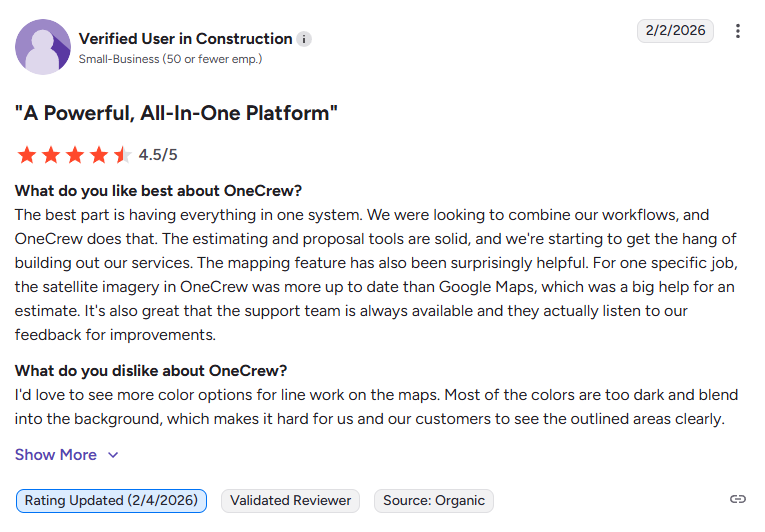
Task: Click heading What do you dislike about OneCrew?
Action: click(151, 370)
